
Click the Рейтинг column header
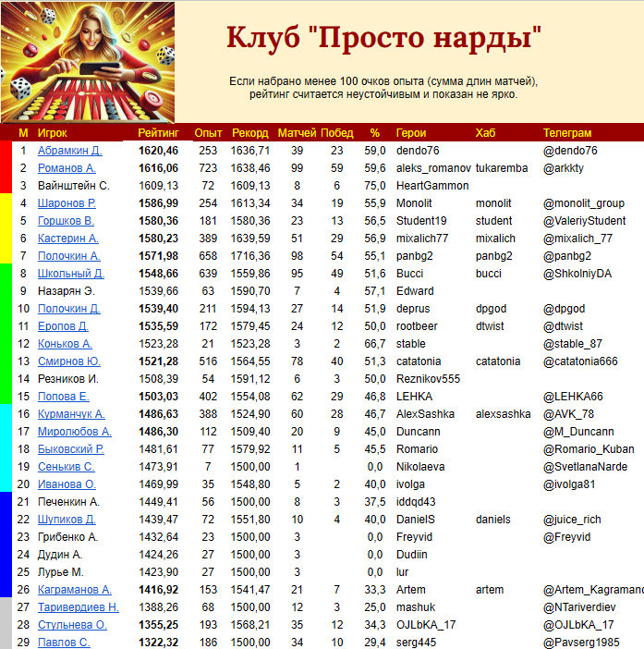158,133
